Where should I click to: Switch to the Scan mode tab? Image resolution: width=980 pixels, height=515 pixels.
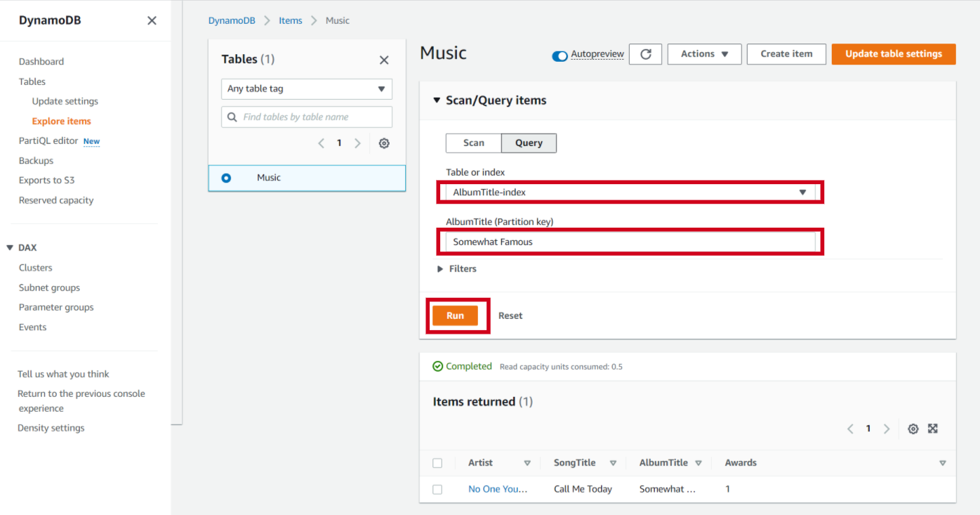474,143
